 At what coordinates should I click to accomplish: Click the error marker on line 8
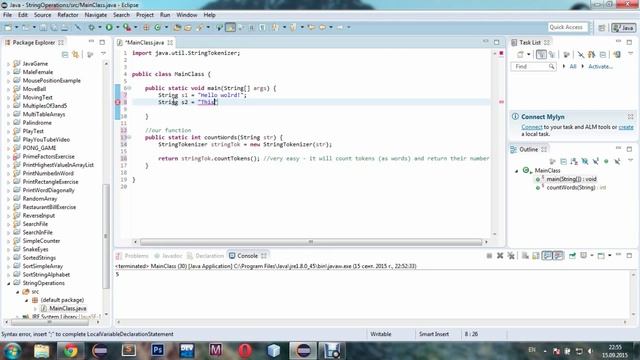118,102
